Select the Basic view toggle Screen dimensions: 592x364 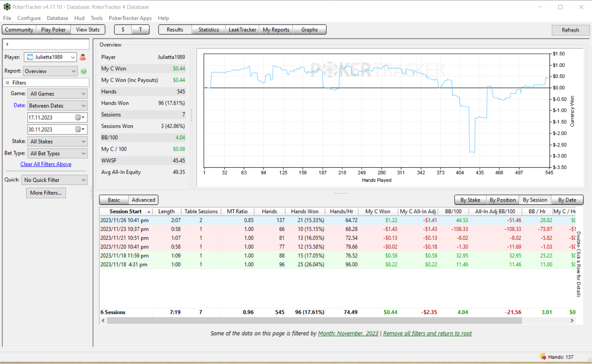pos(114,200)
